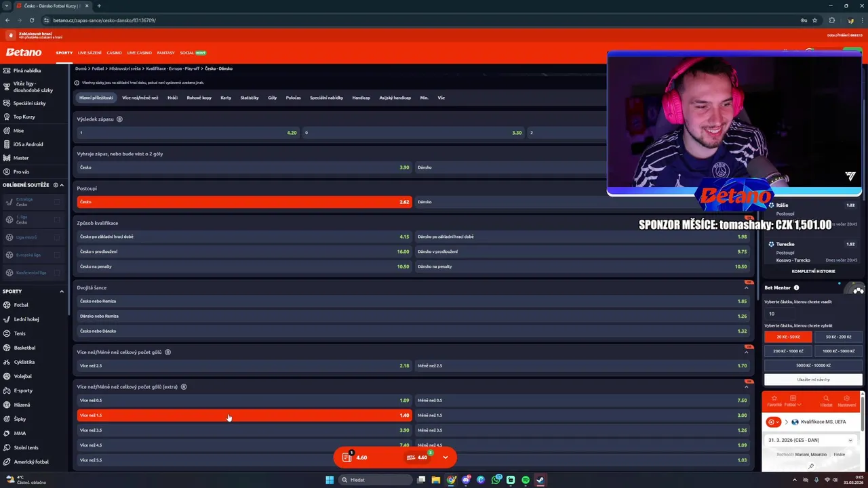This screenshot has width=868, height=488.
Task: Collapse Více než/Méně než celkový počet gólů market
Action: [x=747, y=352]
